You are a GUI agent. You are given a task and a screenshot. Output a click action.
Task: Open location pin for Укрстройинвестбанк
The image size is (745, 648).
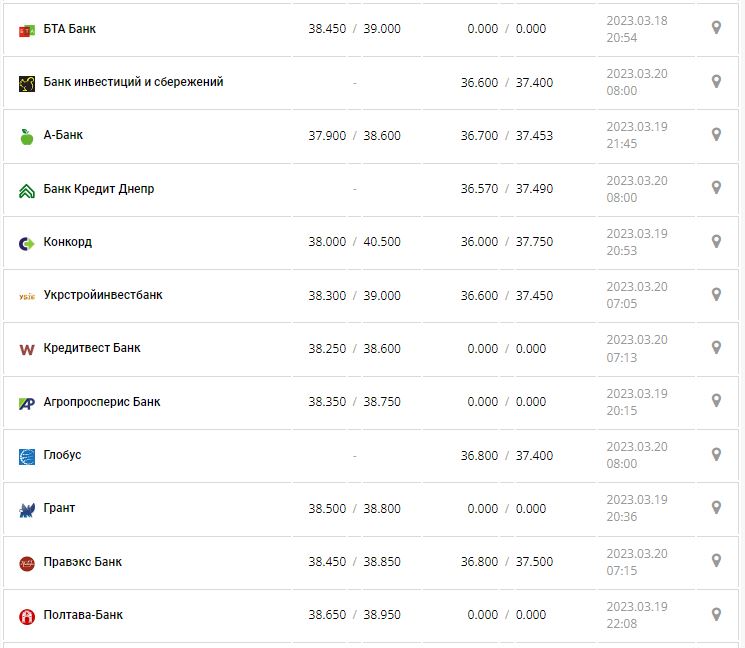click(x=716, y=294)
